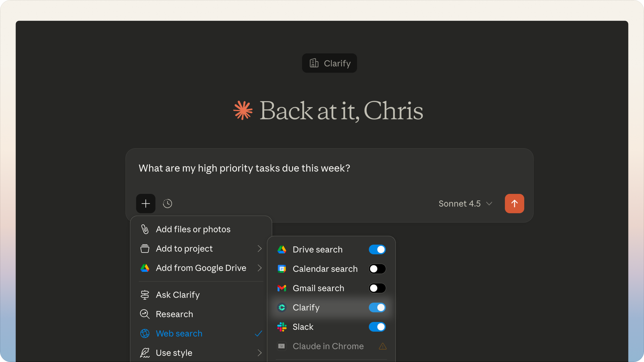Click the plus attachment button
This screenshot has height=362, width=644.
tap(146, 203)
